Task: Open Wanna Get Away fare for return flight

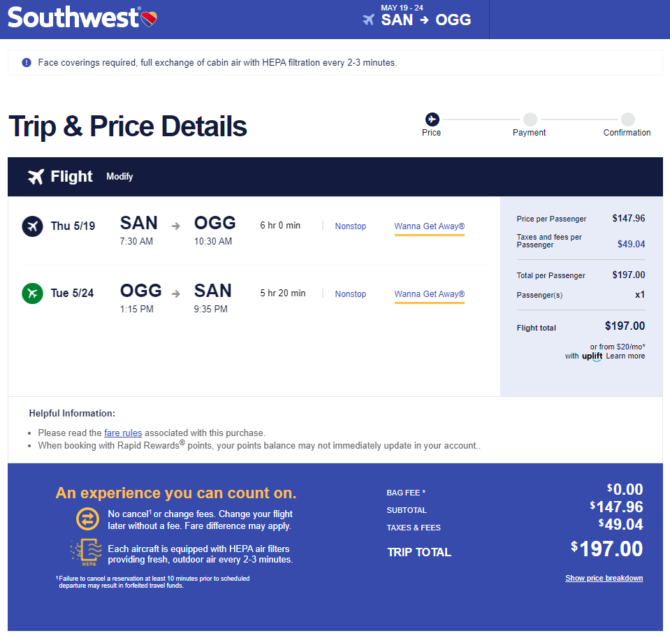Action: tap(429, 294)
